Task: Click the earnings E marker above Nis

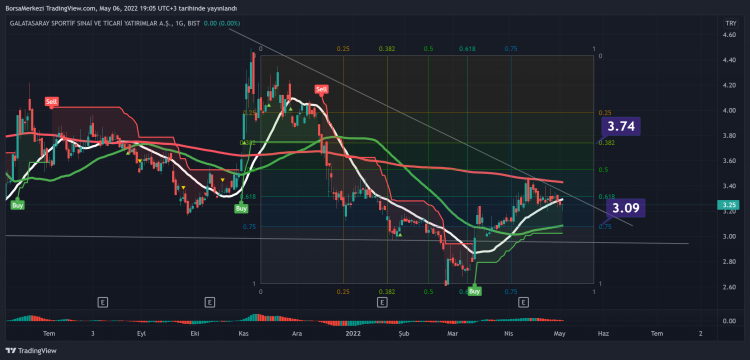Action: (x=524, y=302)
